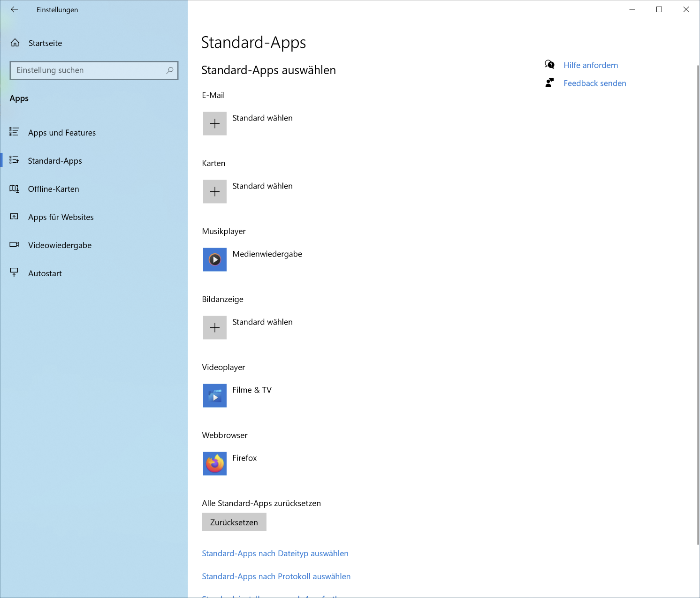Maximize the Einstellungen window
The image size is (700, 598).
click(x=659, y=9)
